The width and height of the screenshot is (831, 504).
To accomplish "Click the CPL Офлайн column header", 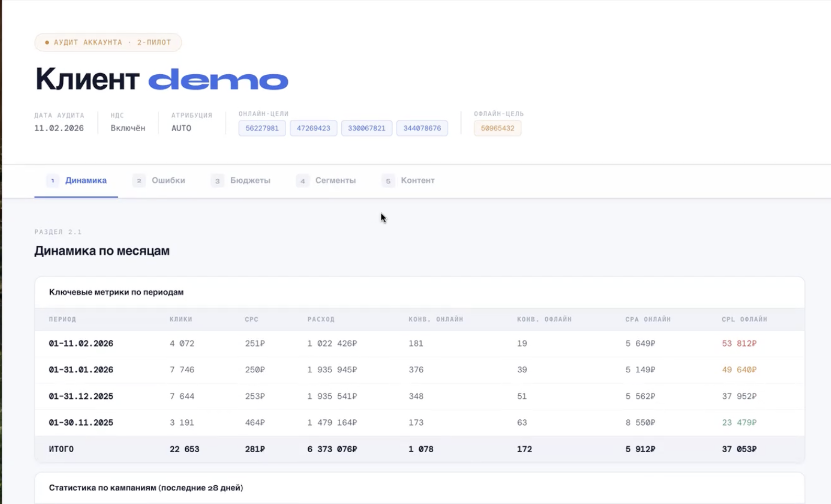I will coord(744,319).
